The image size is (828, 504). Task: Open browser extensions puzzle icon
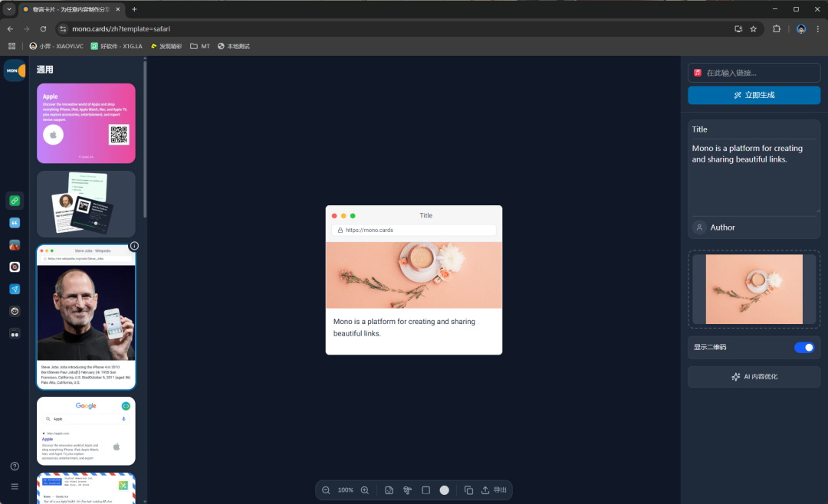click(776, 29)
